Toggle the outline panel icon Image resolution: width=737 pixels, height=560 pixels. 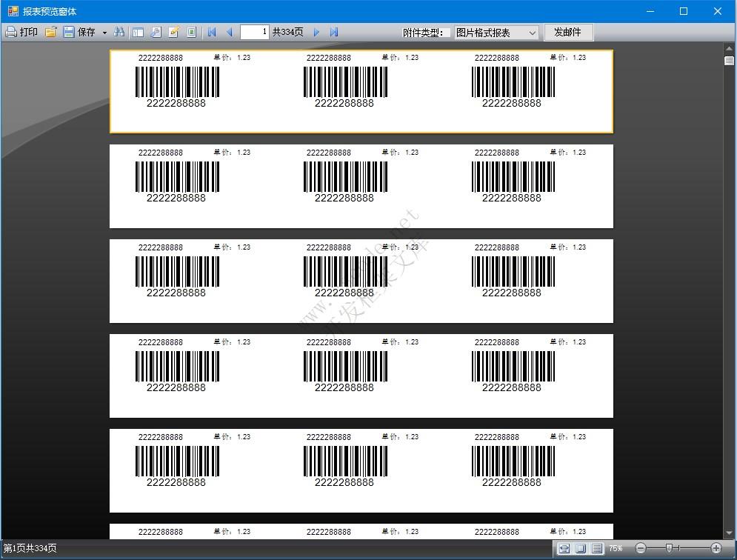tap(138, 33)
